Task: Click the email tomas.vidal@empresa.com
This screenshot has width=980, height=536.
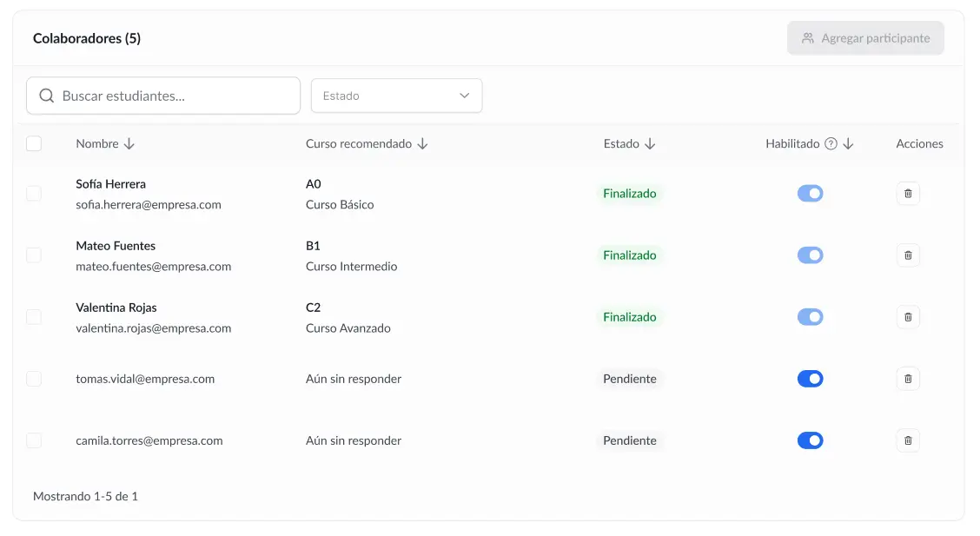Action: tap(145, 380)
